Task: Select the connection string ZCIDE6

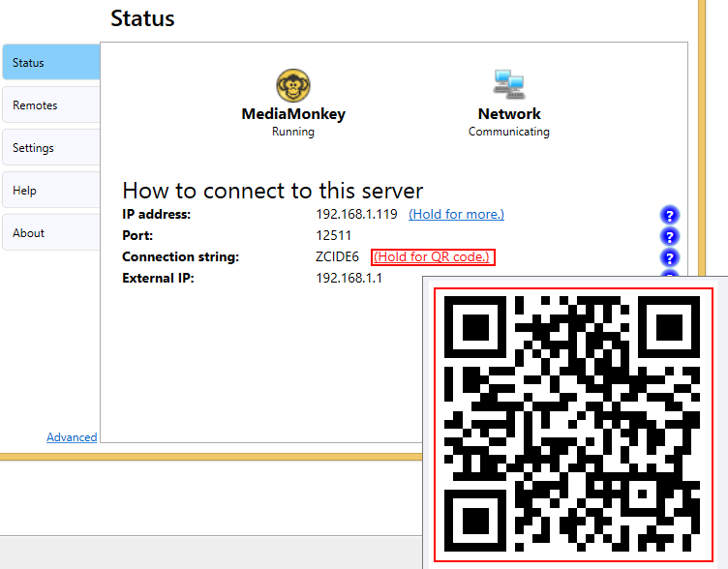Action: 337,256
